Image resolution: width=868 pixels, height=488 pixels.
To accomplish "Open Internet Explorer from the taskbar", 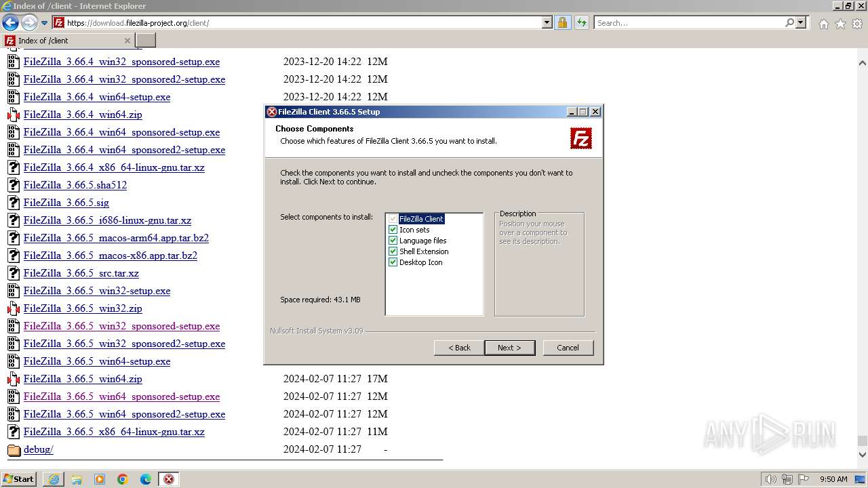I will pyautogui.click(x=54, y=479).
